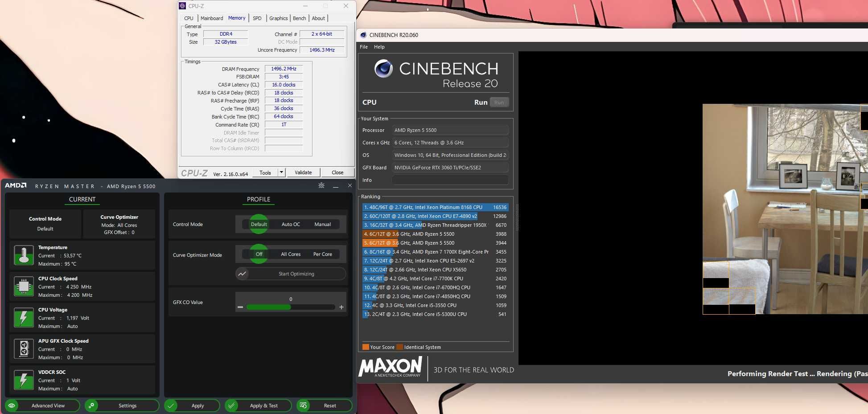Click the APU GFX Clock Speed icon
Screen dimensions: 868x414
point(24,349)
